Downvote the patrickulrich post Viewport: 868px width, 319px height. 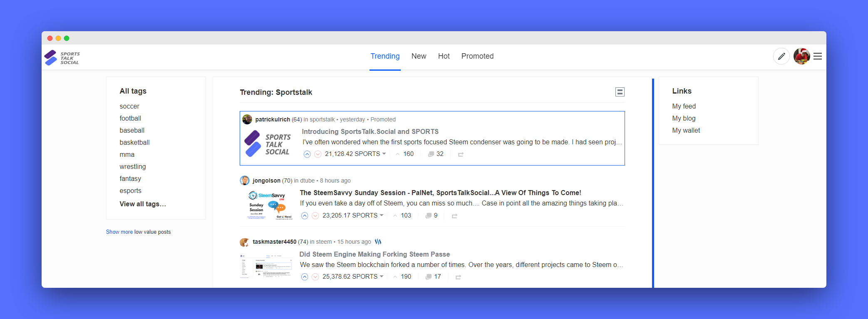pyautogui.click(x=318, y=154)
